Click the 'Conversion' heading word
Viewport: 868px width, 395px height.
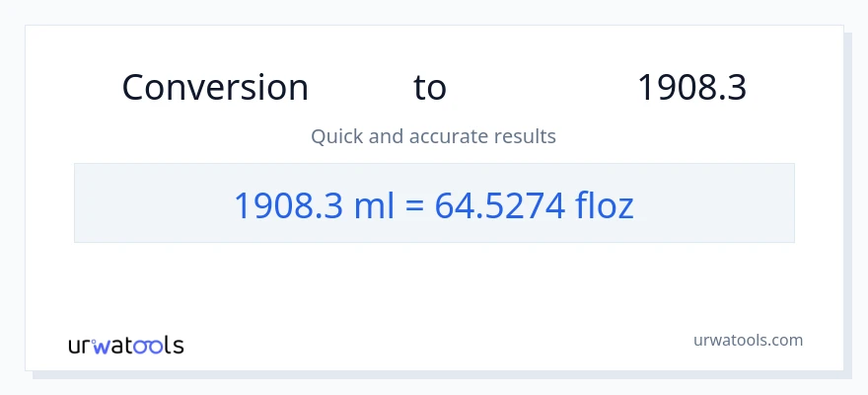pyautogui.click(x=215, y=88)
